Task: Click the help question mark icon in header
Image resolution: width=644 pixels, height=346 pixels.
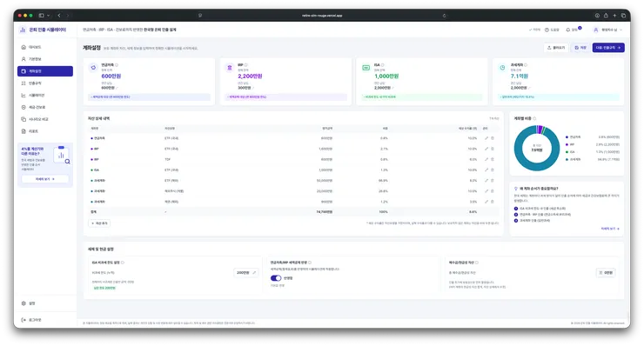Action: 547,30
